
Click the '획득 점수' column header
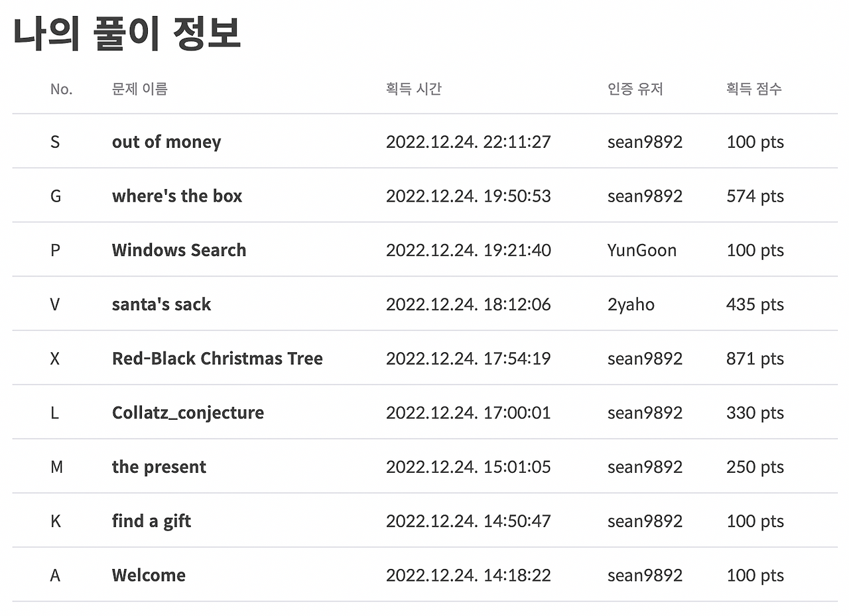point(753,89)
